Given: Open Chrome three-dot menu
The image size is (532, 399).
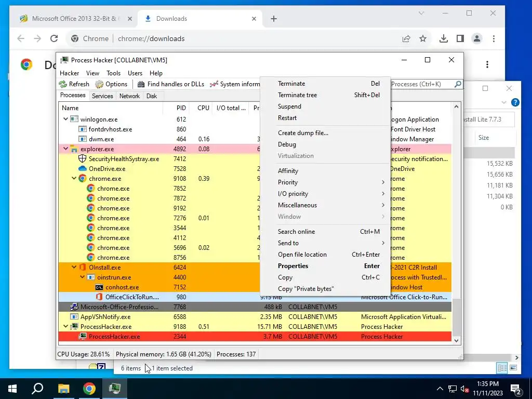Looking at the screenshot, I should pyautogui.click(x=494, y=38).
